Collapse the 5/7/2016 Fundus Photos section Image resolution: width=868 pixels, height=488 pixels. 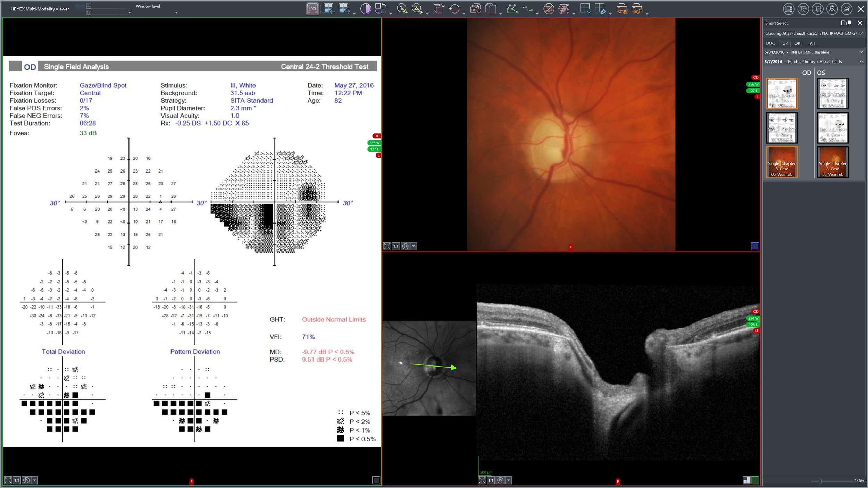click(861, 62)
